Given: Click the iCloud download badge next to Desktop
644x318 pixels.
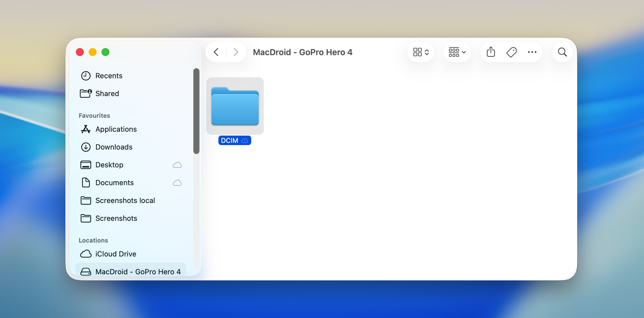Looking at the screenshot, I should [177, 165].
